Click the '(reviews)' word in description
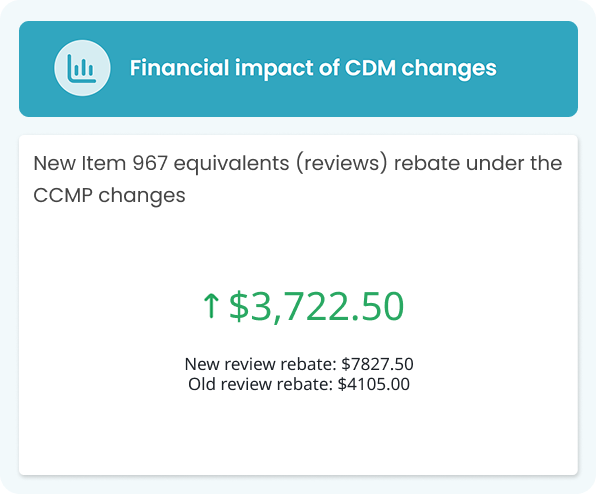The width and height of the screenshot is (596, 494). coord(341,164)
